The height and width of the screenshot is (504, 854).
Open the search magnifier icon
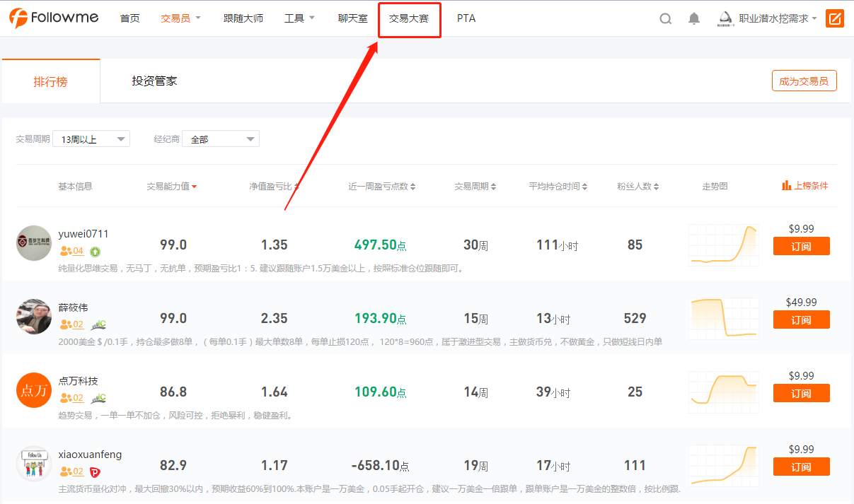click(x=665, y=19)
